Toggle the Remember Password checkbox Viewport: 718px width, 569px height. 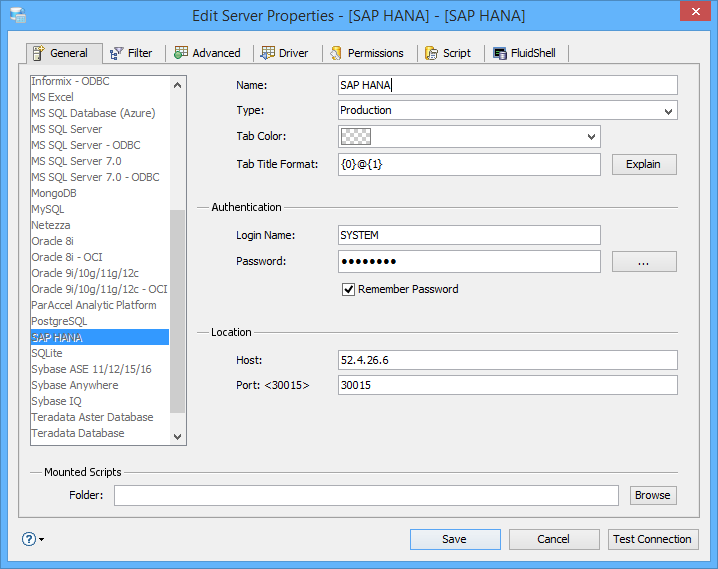click(348, 289)
